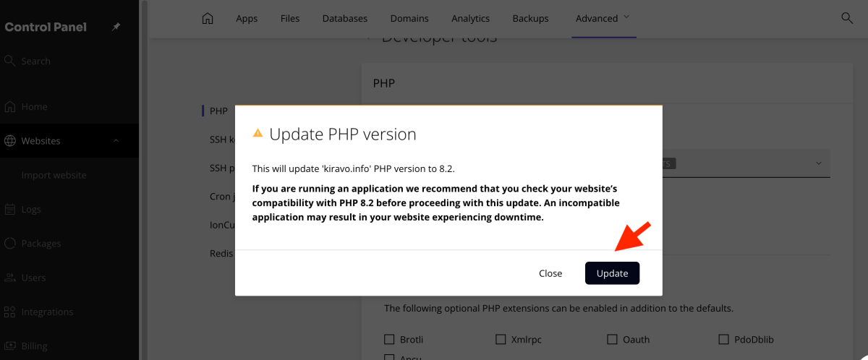This screenshot has height=360, width=868.
Task: Enable the Oauth PHP extension checkbox
Action: pyautogui.click(x=612, y=339)
